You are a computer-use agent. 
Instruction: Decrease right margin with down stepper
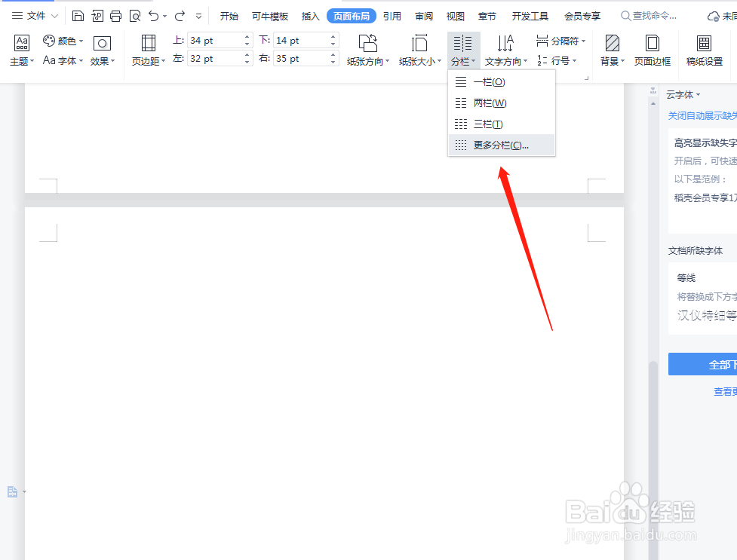click(x=333, y=62)
